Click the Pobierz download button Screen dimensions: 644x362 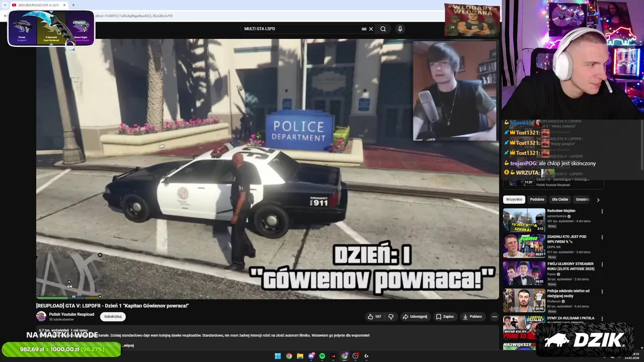pos(472,317)
